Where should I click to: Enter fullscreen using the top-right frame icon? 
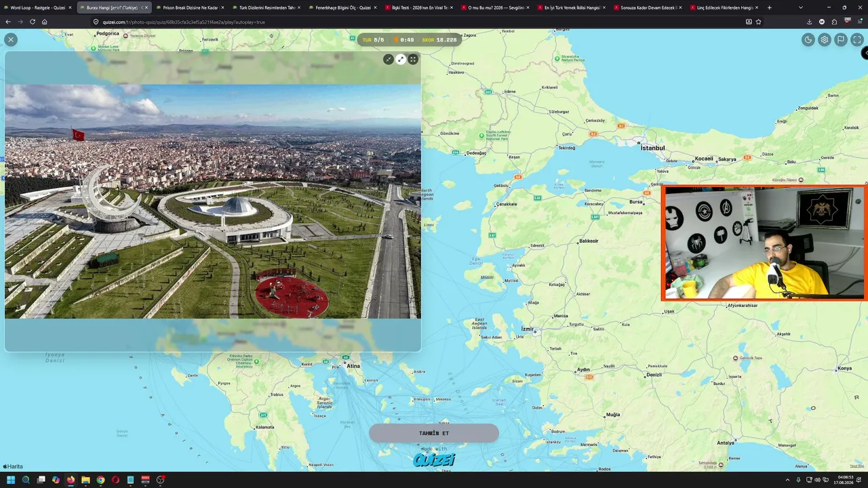857,40
